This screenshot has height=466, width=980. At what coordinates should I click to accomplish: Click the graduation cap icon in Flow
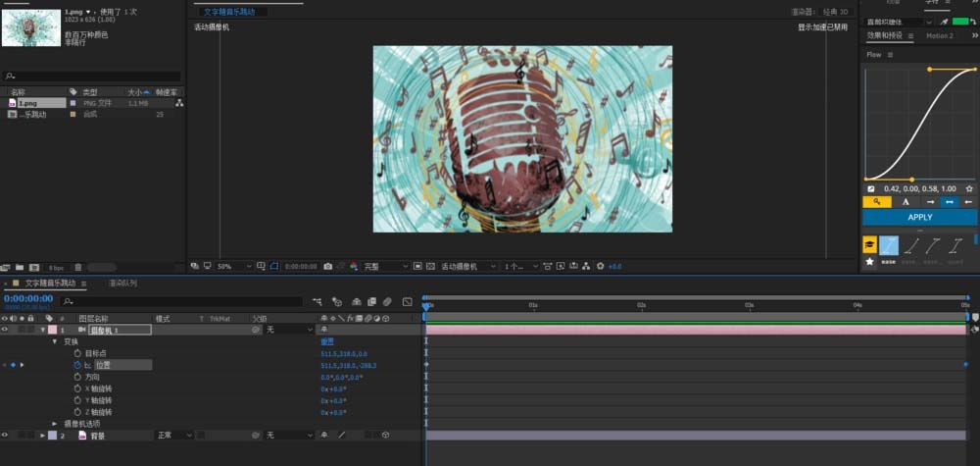869,244
